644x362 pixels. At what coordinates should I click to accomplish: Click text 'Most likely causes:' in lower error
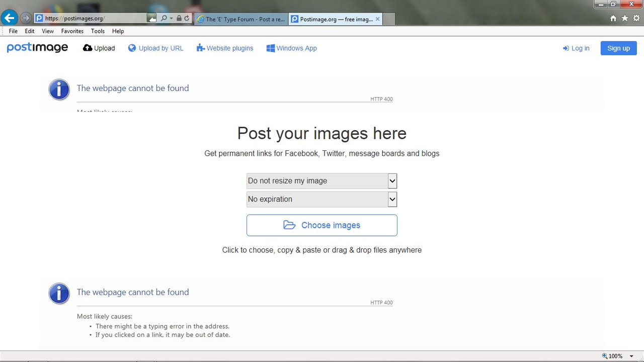(x=105, y=316)
